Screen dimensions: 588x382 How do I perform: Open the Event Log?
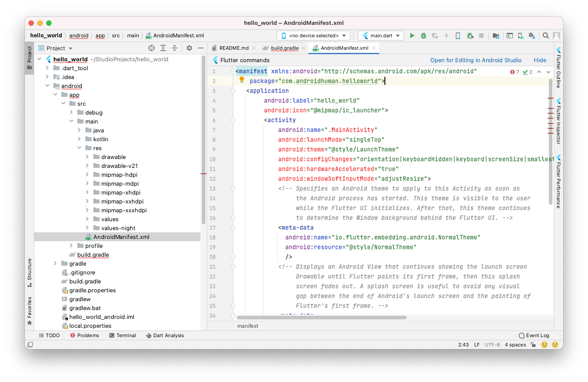tap(534, 335)
